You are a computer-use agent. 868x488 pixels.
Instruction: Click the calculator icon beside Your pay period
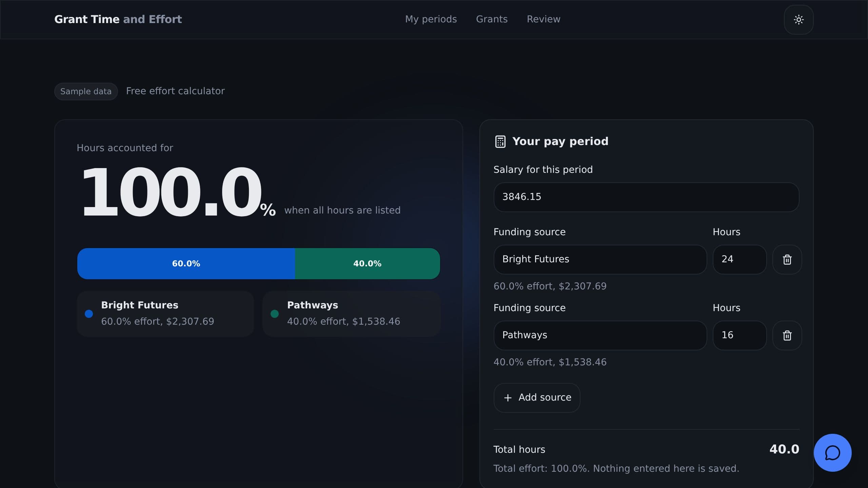pyautogui.click(x=500, y=142)
